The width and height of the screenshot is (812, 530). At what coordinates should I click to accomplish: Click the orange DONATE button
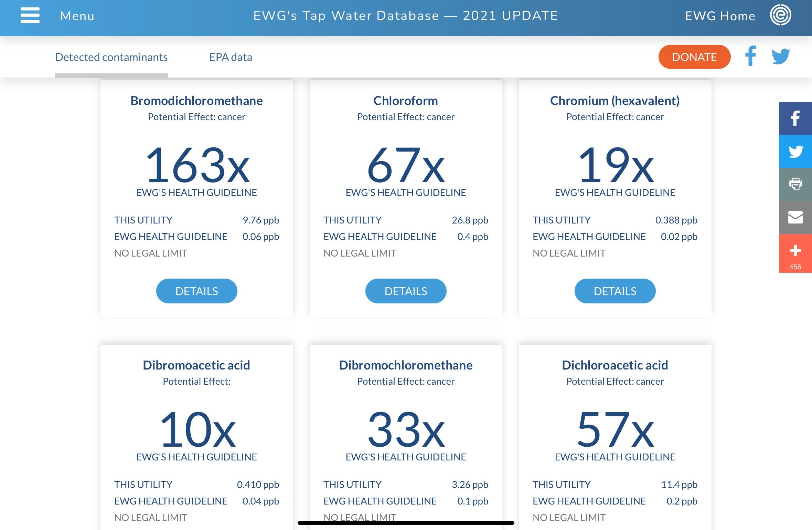[694, 57]
